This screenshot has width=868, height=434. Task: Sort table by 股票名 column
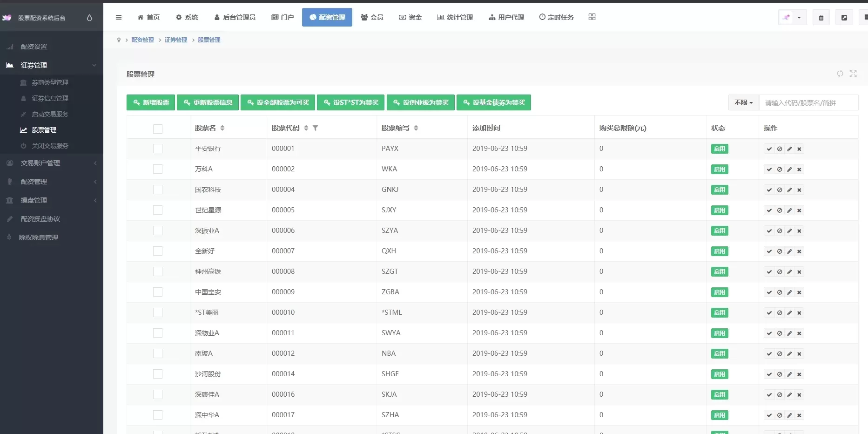(x=222, y=128)
